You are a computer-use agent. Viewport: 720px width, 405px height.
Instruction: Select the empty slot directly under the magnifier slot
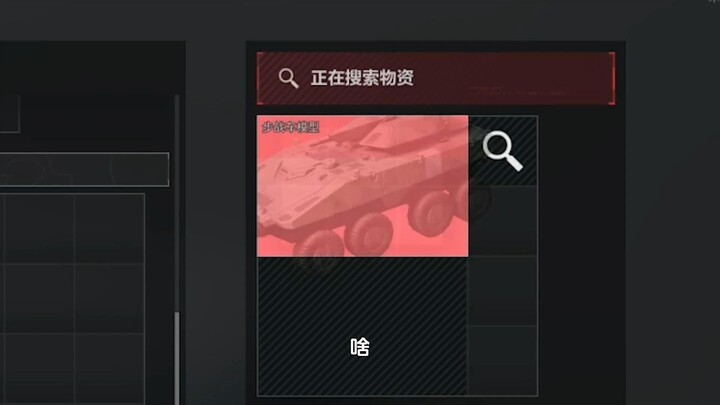pyautogui.click(x=503, y=221)
